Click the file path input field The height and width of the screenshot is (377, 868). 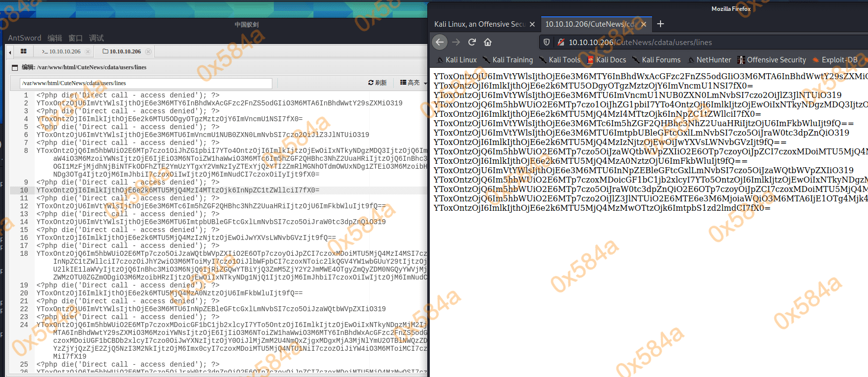point(146,83)
